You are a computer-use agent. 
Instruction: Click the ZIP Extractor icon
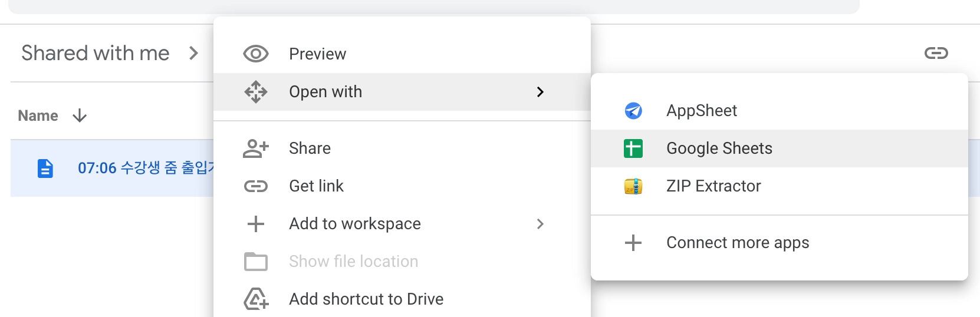(x=633, y=186)
